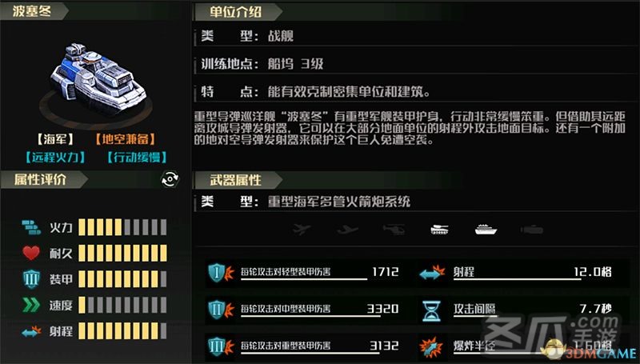Image resolution: width=640 pixels, height=364 pixels.
Task: Select the submarine target icon
Action: [531, 230]
